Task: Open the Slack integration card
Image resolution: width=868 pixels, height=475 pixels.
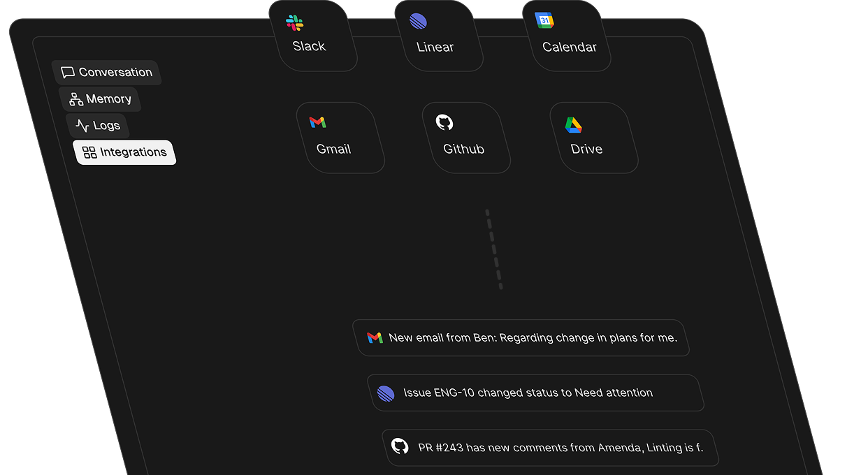Action: pyautogui.click(x=313, y=36)
